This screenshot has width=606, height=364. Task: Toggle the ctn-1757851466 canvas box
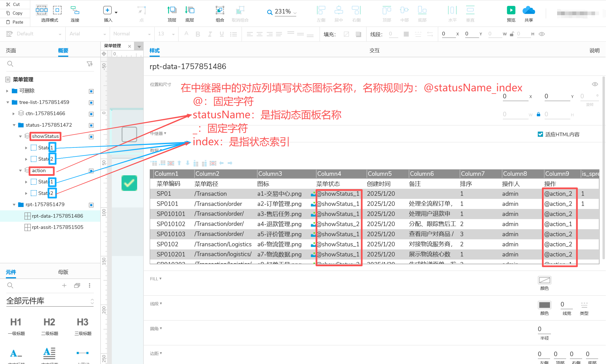pyautogui.click(x=91, y=114)
